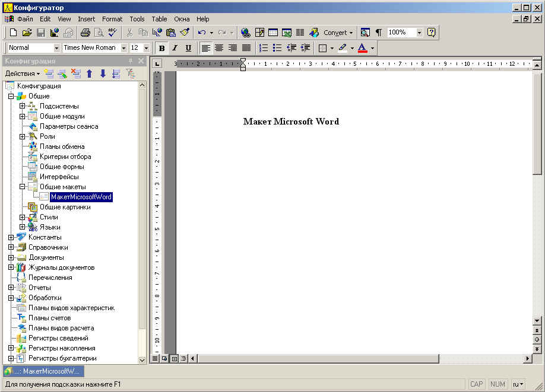Viewport: 545px width, 392px height.
Task: Click the Save diskette icon
Action: [41, 33]
